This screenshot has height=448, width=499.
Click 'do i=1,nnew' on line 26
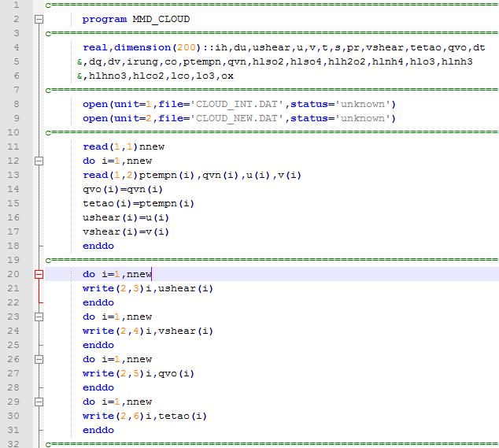117,359
